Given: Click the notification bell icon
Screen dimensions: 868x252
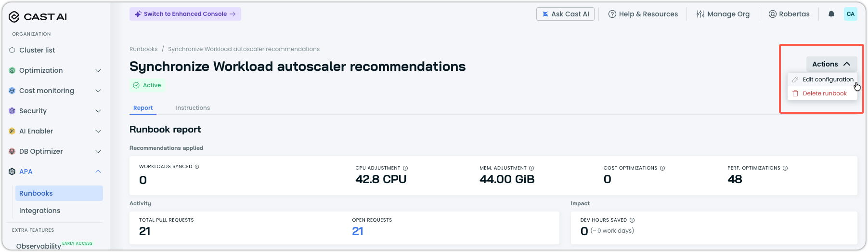Looking at the screenshot, I should [x=831, y=14].
